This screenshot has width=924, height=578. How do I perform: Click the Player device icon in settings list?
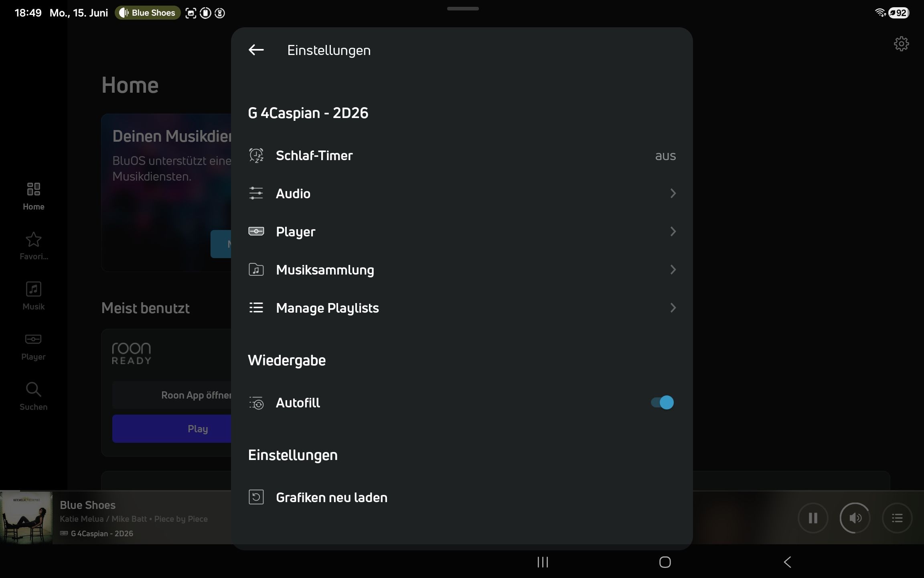click(x=256, y=231)
